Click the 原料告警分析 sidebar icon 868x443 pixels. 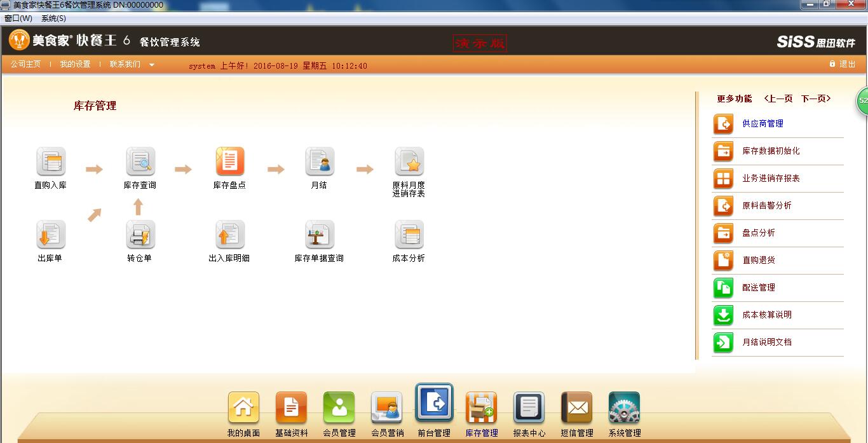[x=723, y=206]
